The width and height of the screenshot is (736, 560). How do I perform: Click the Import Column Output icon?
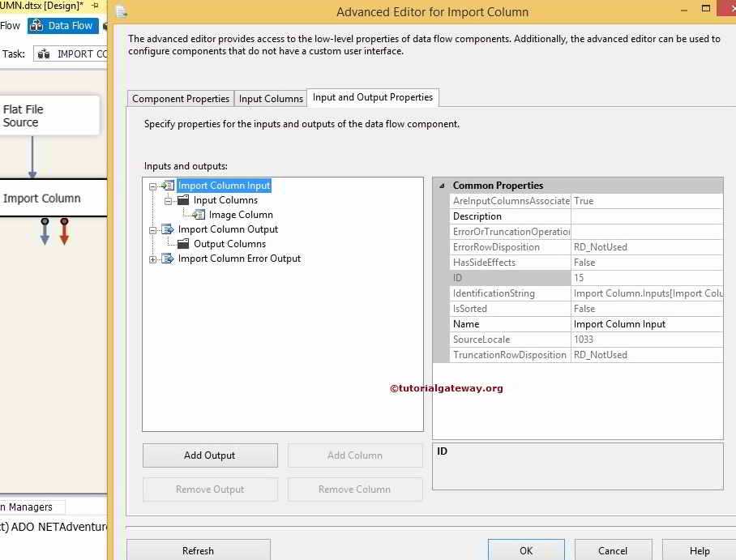(167, 229)
